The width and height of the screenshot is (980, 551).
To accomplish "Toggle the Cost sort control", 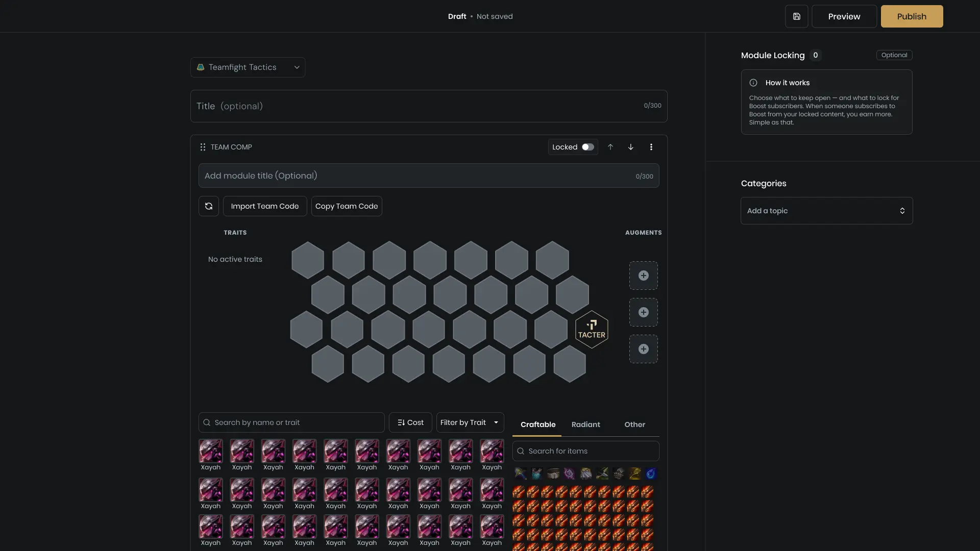I will (410, 422).
